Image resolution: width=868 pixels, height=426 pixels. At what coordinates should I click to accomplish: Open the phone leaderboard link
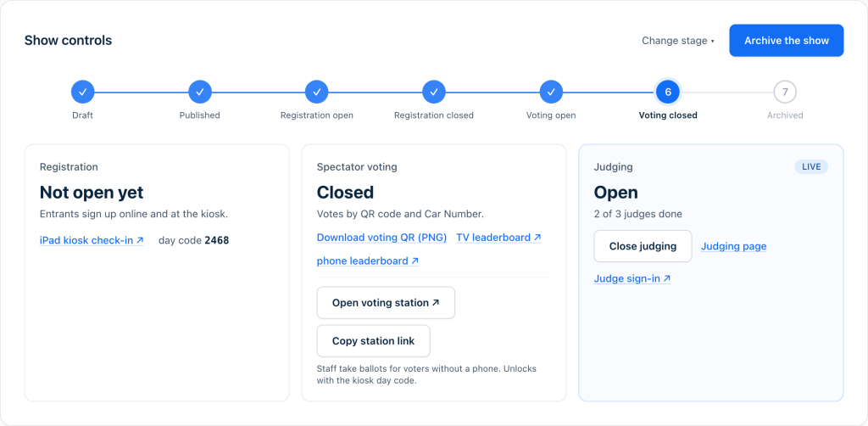coord(368,261)
